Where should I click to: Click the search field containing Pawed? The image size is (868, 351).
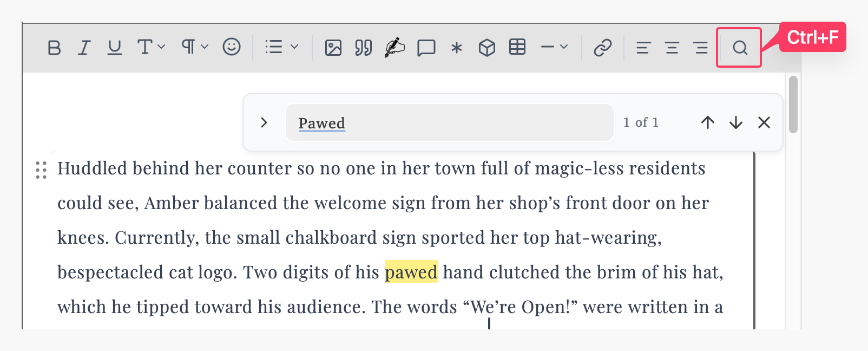click(450, 122)
